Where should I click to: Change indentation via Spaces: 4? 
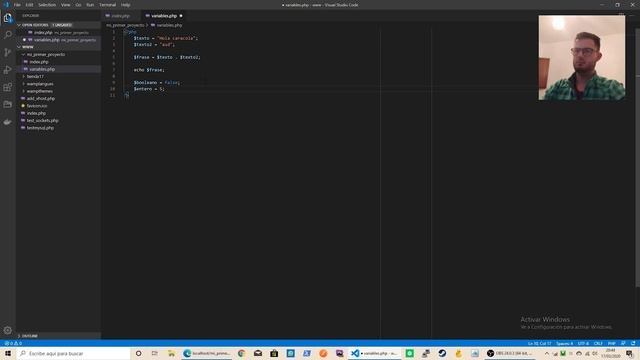[564, 343]
